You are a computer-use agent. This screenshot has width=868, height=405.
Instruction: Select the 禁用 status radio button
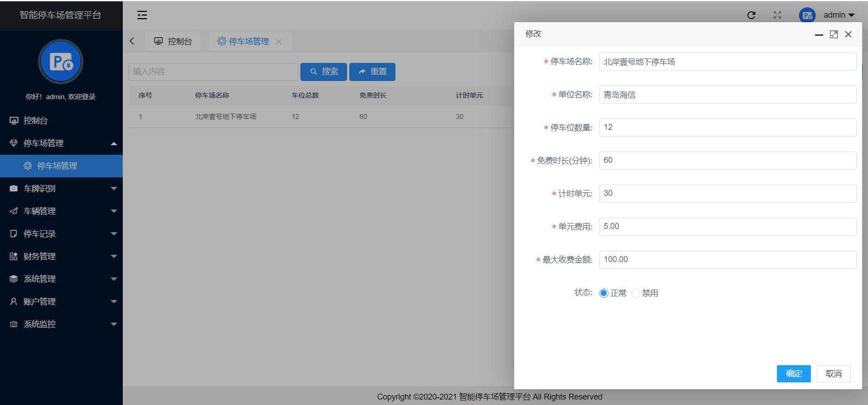click(x=636, y=293)
